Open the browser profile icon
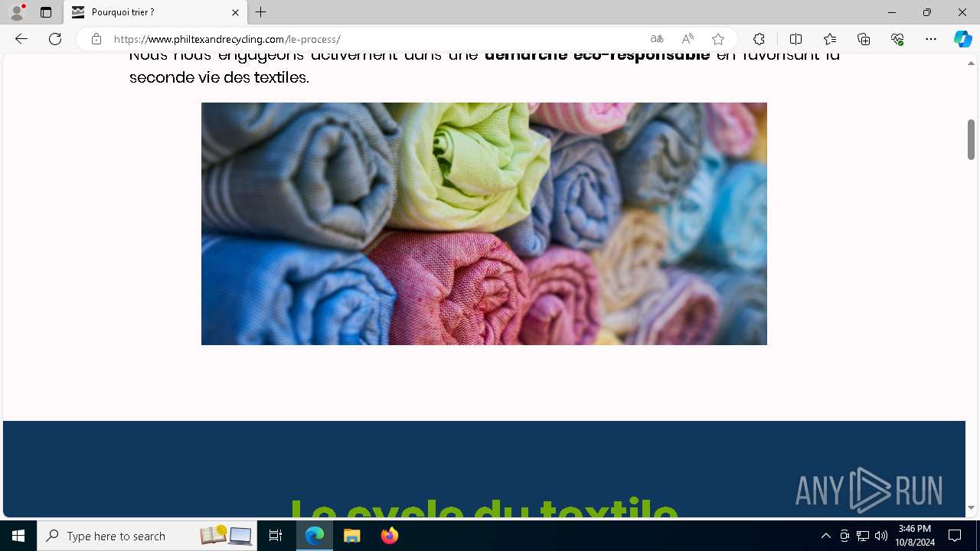The height and width of the screenshot is (551, 980). [17, 12]
